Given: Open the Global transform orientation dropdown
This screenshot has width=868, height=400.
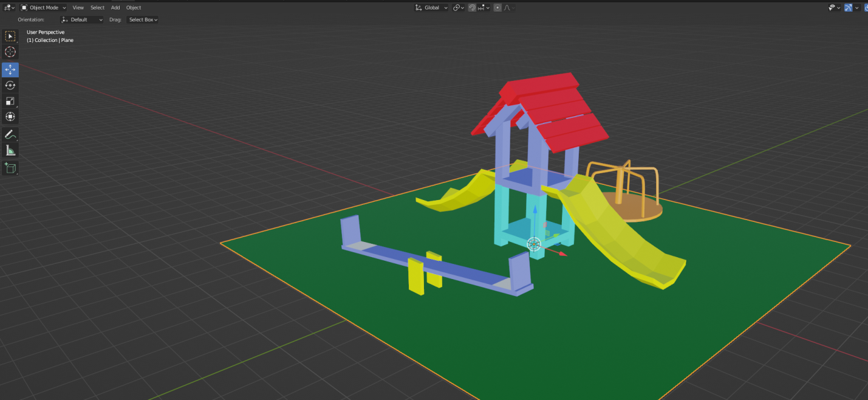Looking at the screenshot, I should pyautogui.click(x=431, y=8).
